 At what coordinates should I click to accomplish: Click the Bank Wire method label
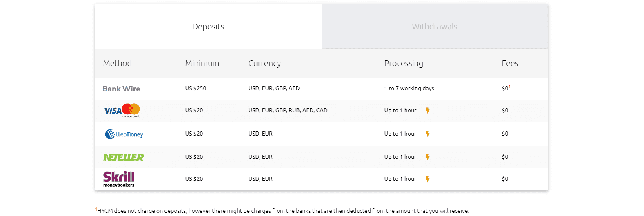(x=121, y=89)
